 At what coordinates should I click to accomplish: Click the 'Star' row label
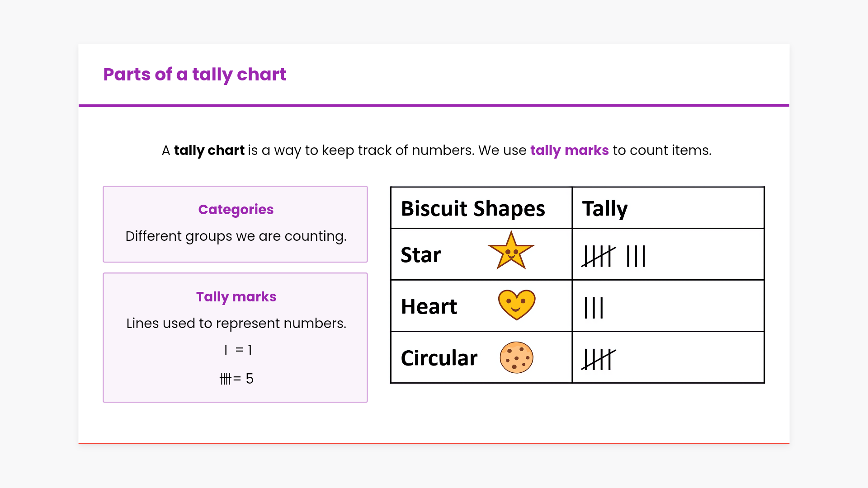pos(420,255)
